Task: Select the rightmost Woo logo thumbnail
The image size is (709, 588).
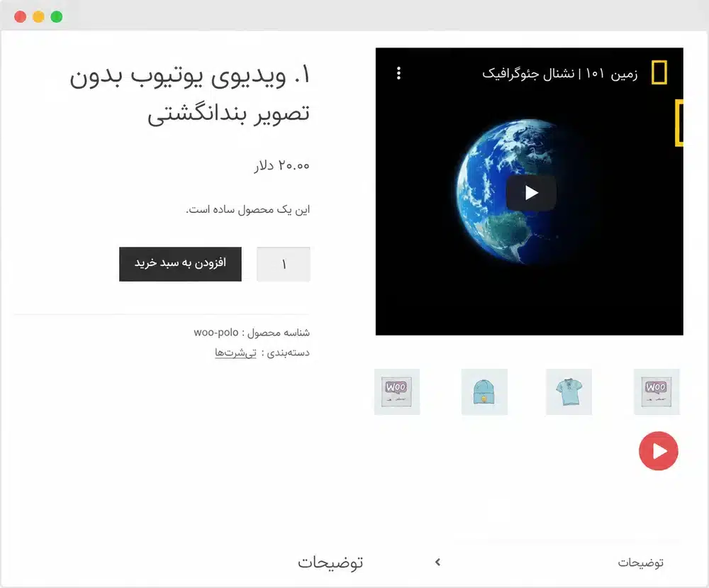Action: pyautogui.click(x=657, y=392)
